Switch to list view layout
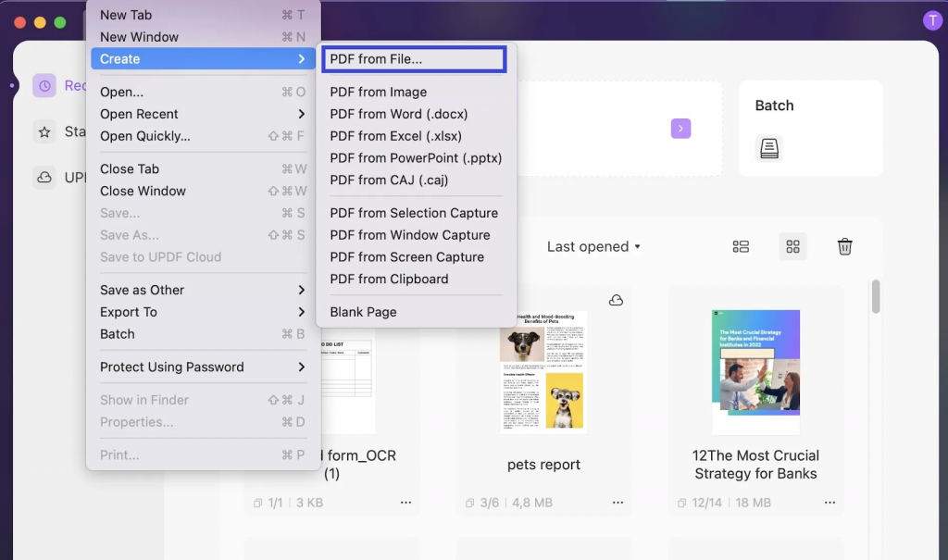Viewport: 948px width, 560px height. pyautogui.click(x=741, y=246)
